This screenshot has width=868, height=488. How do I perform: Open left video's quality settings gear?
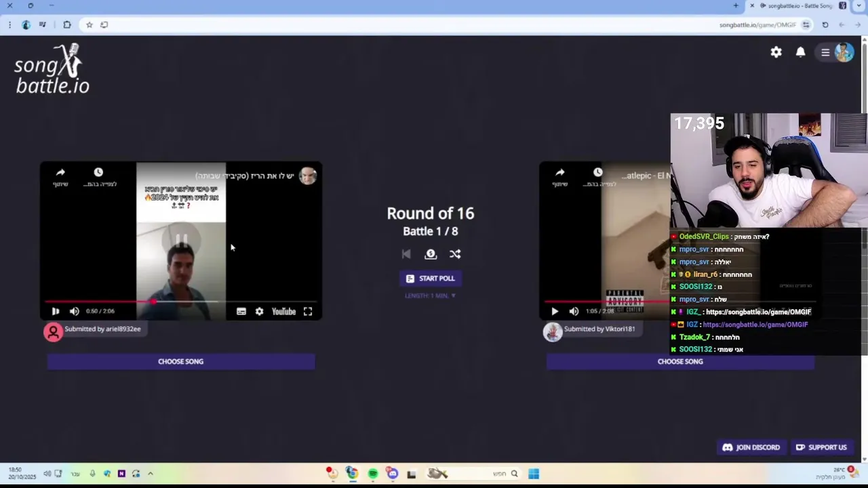259,311
